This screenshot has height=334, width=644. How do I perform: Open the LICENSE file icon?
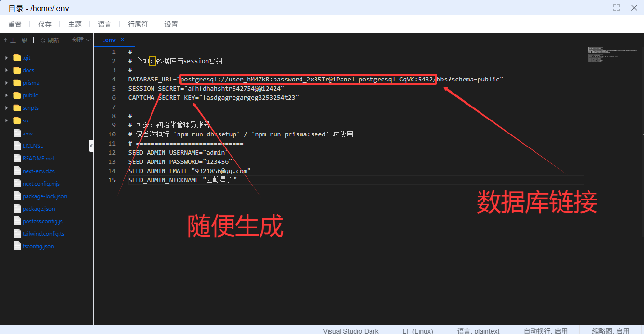click(17, 146)
